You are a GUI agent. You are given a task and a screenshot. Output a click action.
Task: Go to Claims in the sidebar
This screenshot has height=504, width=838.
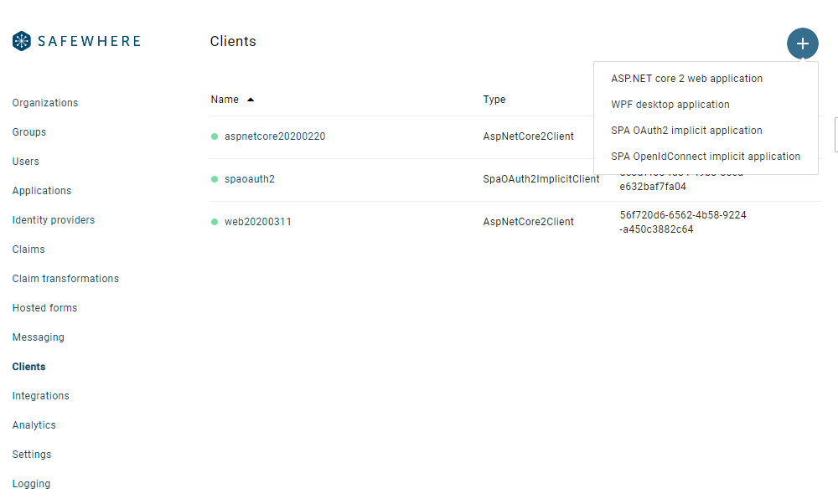point(28,249)
